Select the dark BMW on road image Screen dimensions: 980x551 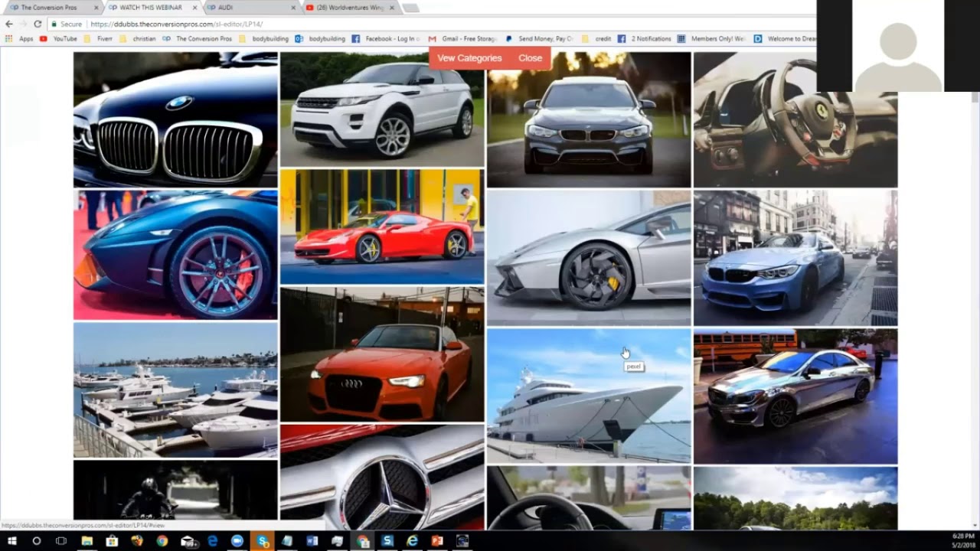point(589,119)
